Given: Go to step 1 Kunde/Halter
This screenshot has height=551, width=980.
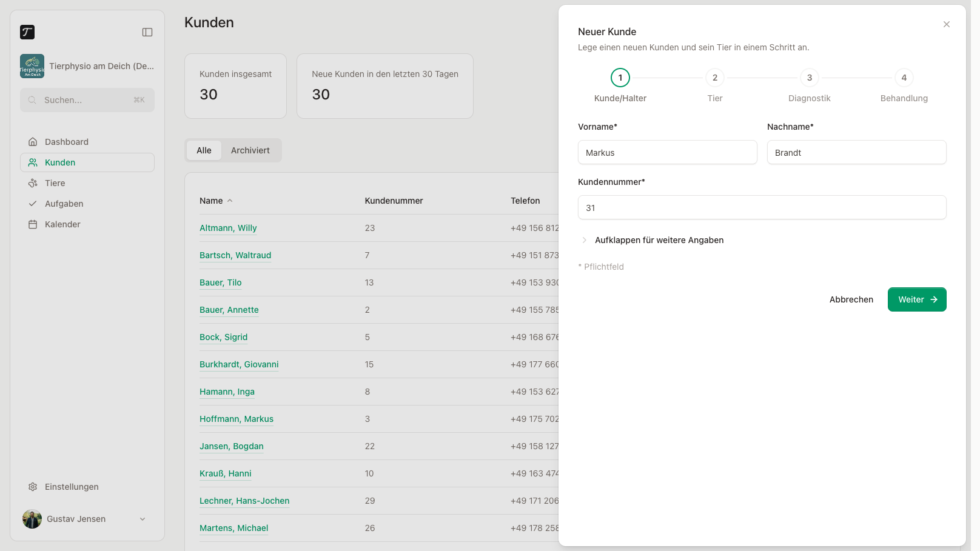Looking at the screenshot, I should coord(620,78).
